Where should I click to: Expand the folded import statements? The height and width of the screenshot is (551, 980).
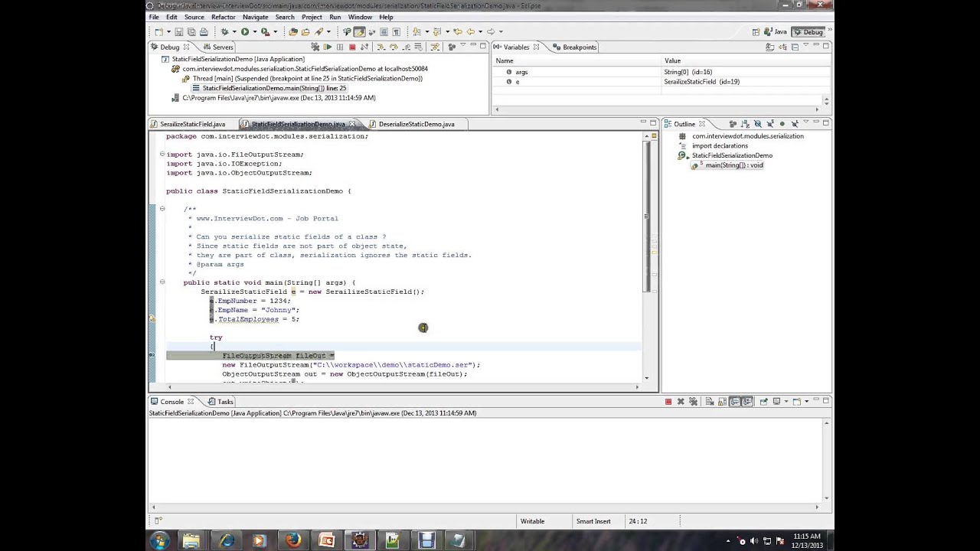(162, 154)
